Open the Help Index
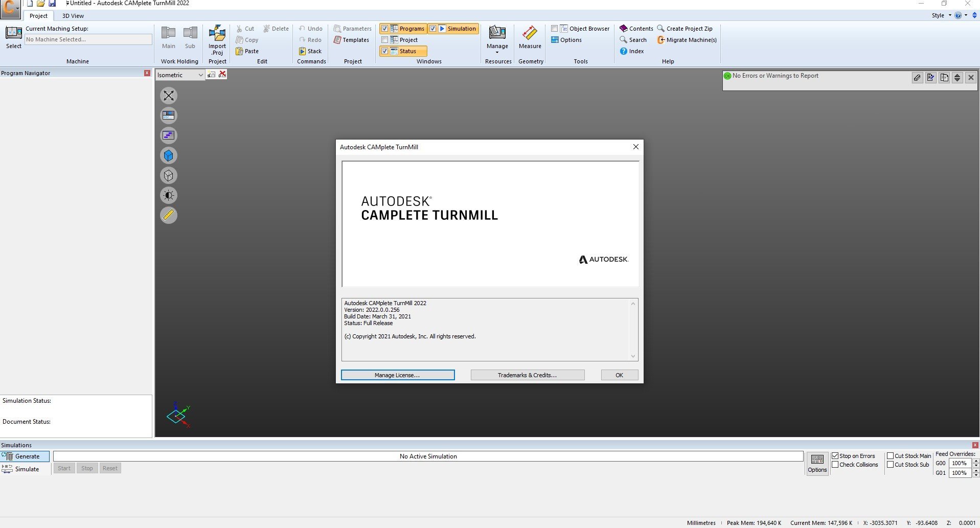The height and width of the screenshot is (528, 980). point(632,51)
